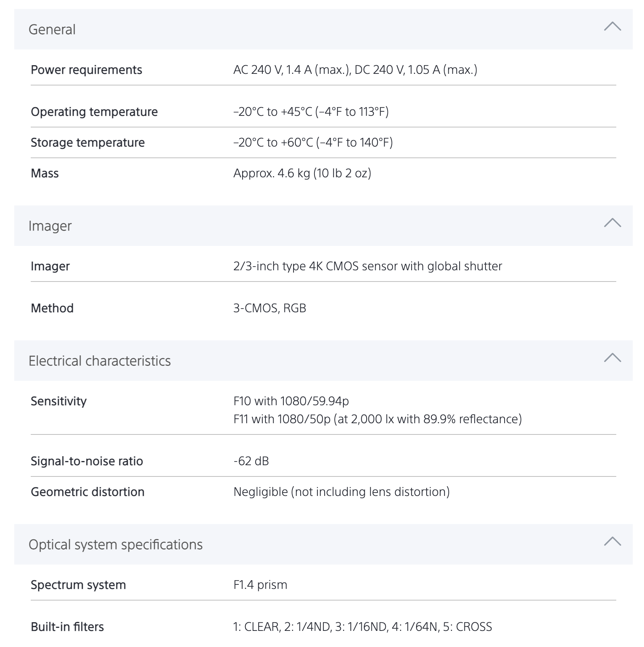Click the Electrical characteristics heading title
Screen dimensions: 644x647
coord(99,361)
